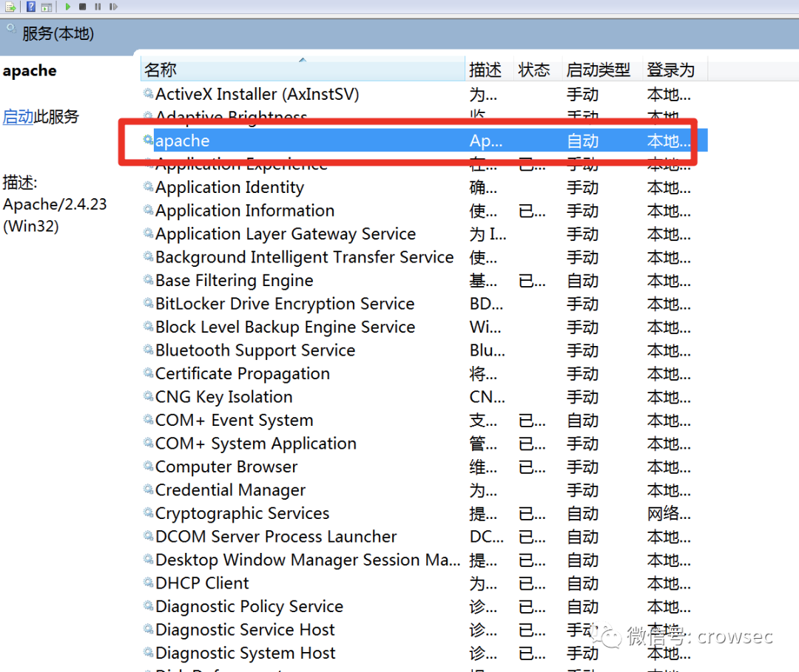Click gear icon of Certificate Propagation
The width and height of the screenshot is (799, 672).
pyautogui.click(x=148, y=373)
